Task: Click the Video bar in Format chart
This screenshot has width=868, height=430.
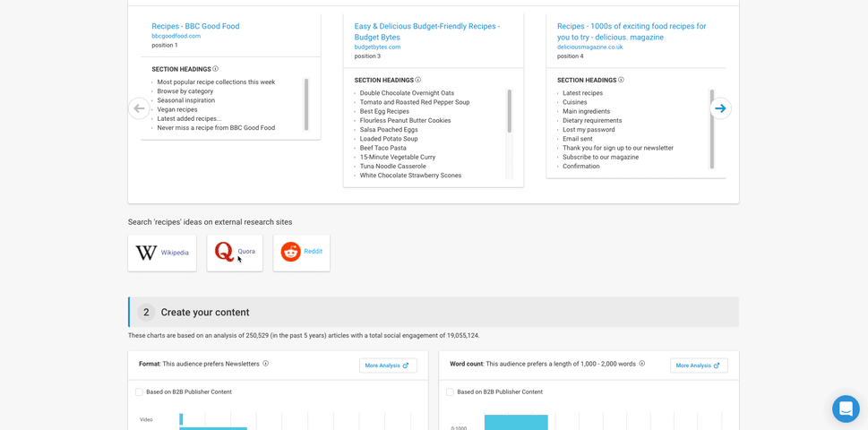Action: (181, 419)
